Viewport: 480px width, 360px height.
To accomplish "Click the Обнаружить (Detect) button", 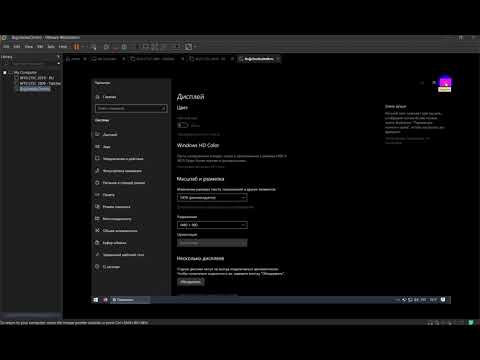I will coord(191,282).
